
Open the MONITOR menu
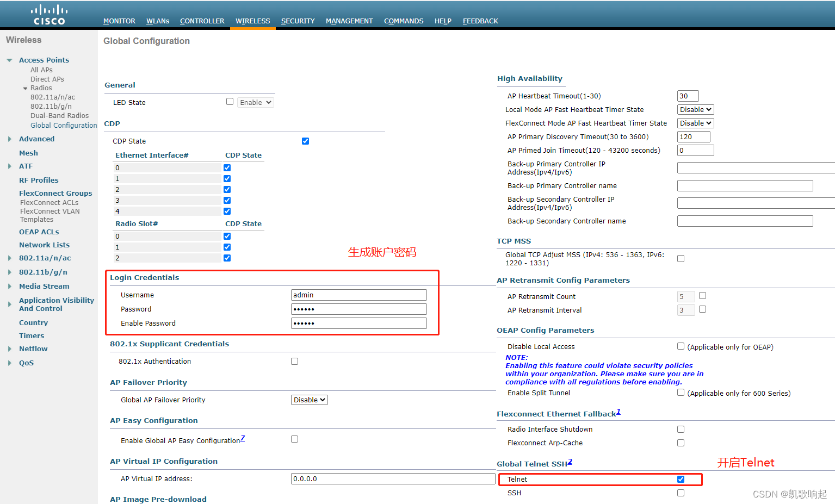pyautogui.click(x=119, y=21)
